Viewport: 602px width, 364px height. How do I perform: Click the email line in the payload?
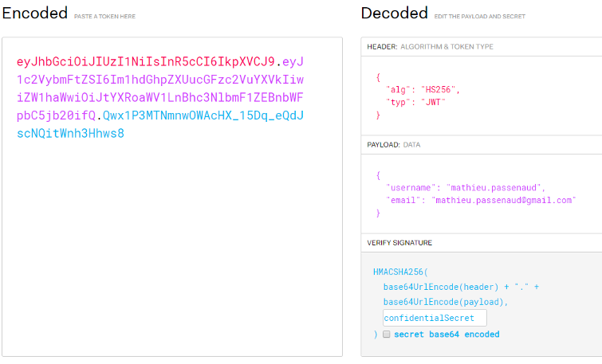[481, 200]
